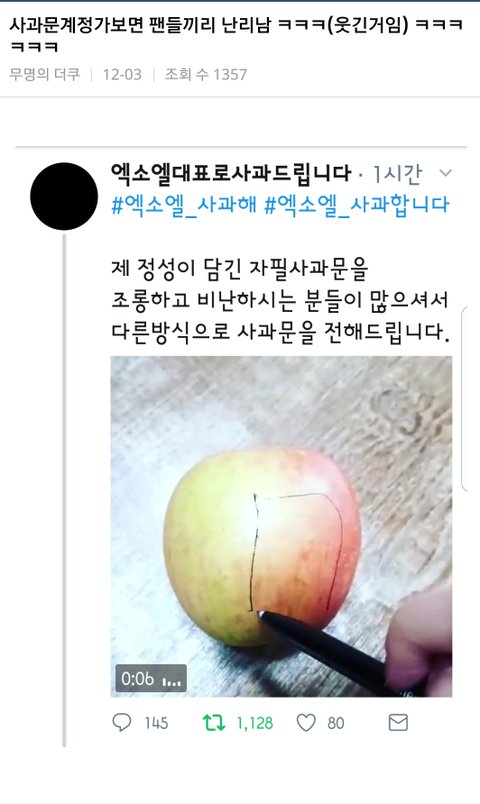Play the apple video thumbnail
Image resolution: width=480 pixels, height=804 pixels.
point(282,527)
